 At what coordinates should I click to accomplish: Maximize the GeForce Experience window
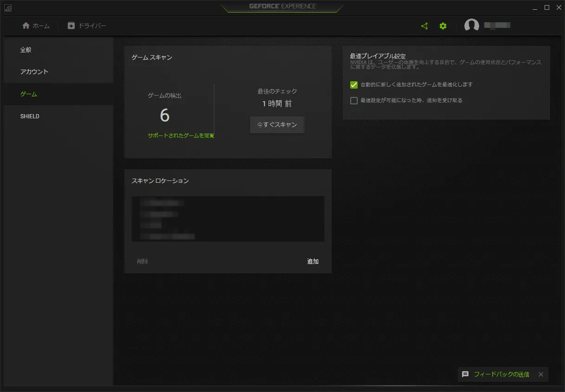click(547, 7)
